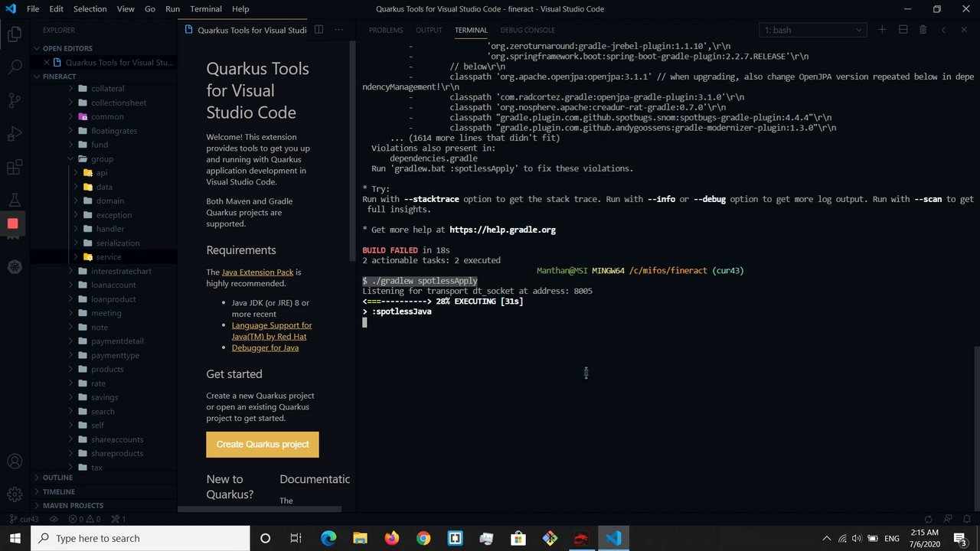
Task: Open the Manage gear icon
Action: click(15, 494)
